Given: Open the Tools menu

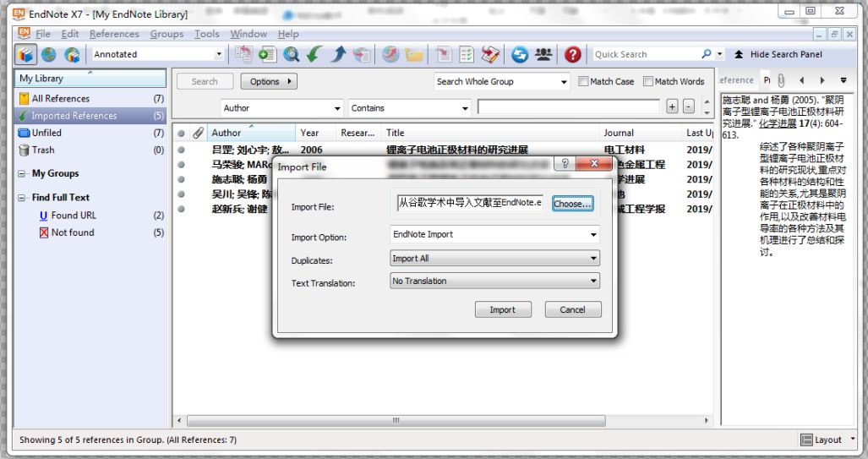Looking at the screenshot, I should pyautogui.click(x=206, y=34).
